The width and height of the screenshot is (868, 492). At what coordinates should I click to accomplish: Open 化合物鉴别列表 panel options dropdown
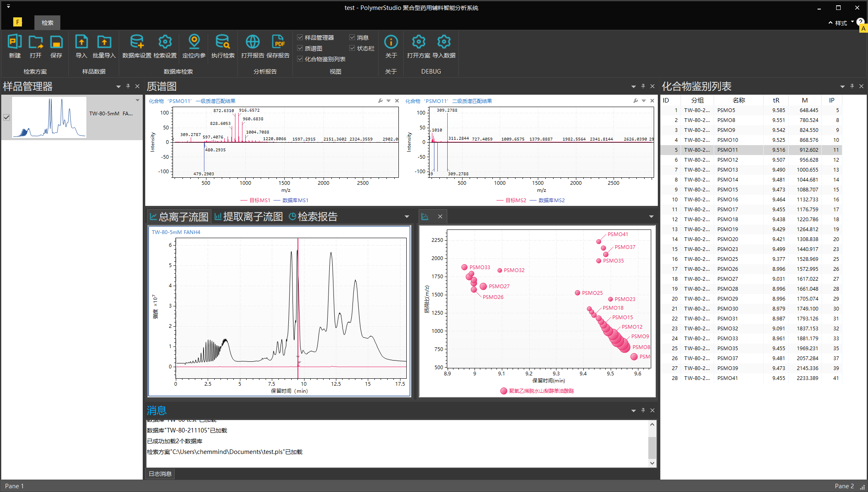point(842,86)
